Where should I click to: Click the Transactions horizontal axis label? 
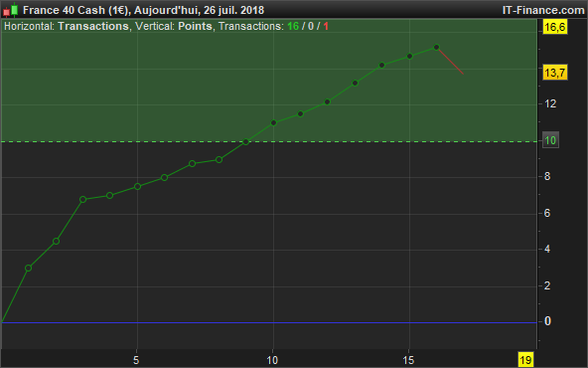point(93,26)
